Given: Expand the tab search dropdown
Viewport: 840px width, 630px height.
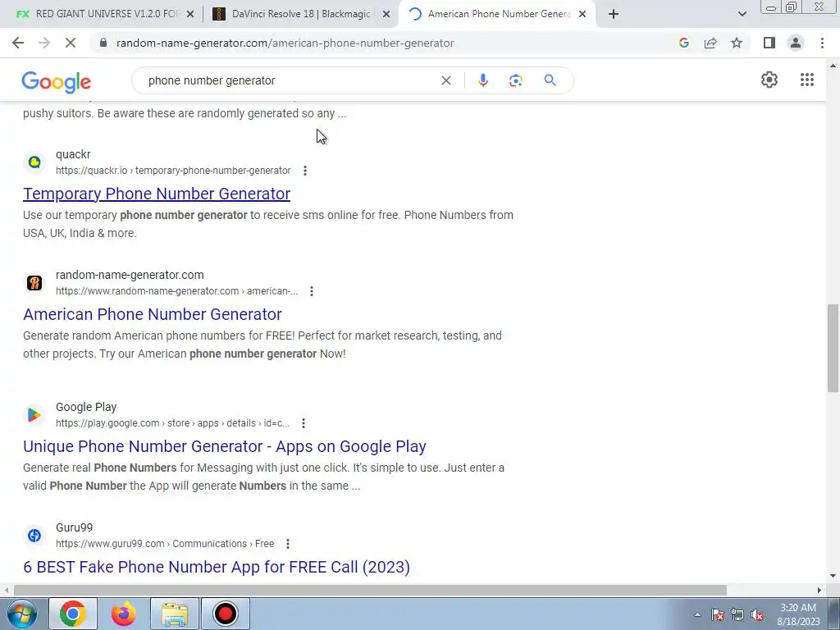Looking at the screenshot, I should point(742,14).
